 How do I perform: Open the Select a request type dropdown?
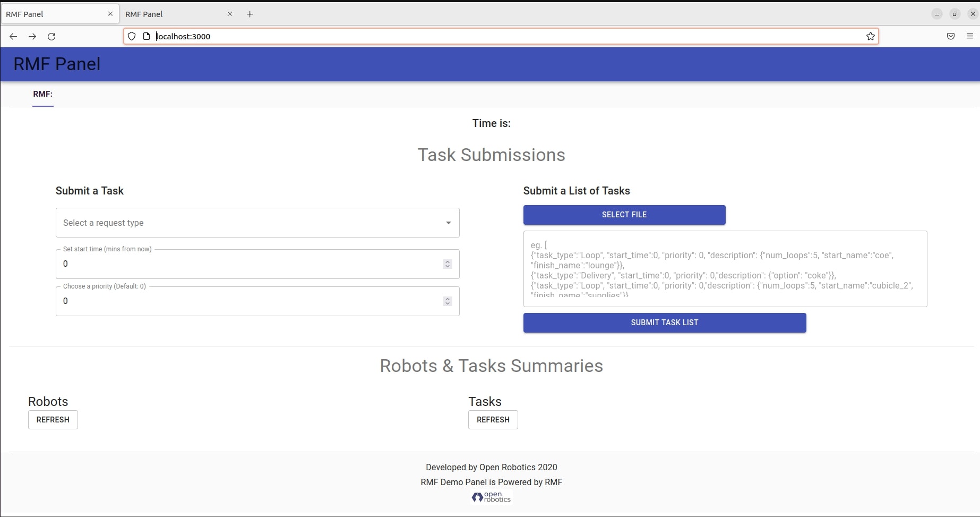257,223
